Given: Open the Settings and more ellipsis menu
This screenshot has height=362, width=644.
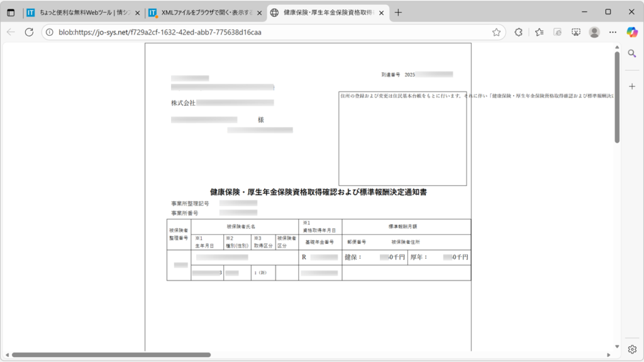Looking at the screenshot, I should click(x=613, y=32).
